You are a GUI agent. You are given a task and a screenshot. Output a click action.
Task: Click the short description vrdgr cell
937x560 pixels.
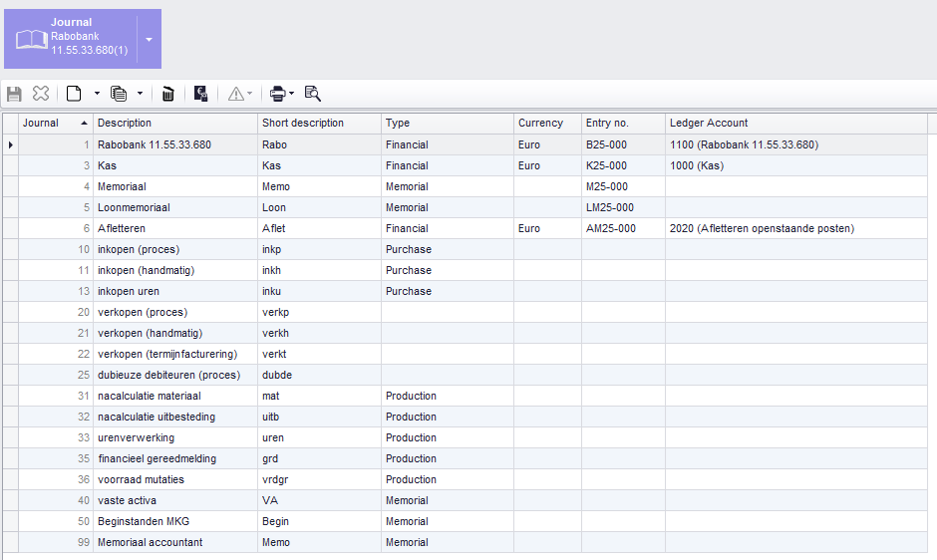(320, 479)
